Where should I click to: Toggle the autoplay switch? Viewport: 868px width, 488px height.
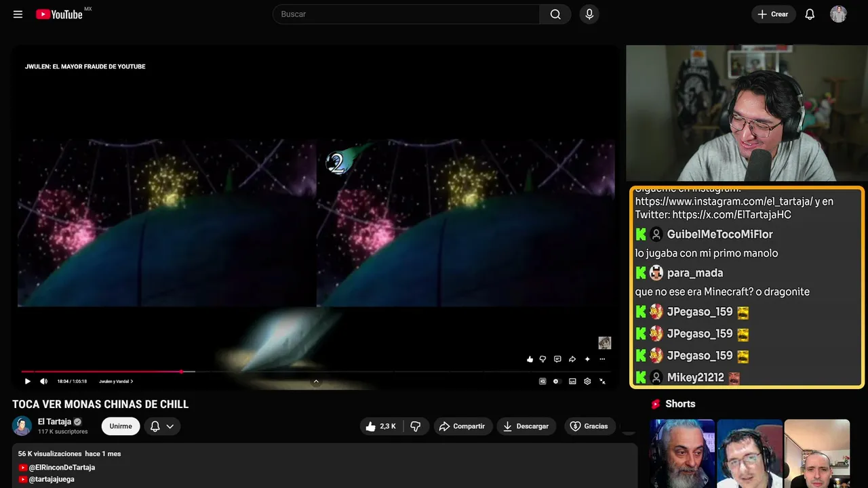pyautogui.click(x=557, y=382)
